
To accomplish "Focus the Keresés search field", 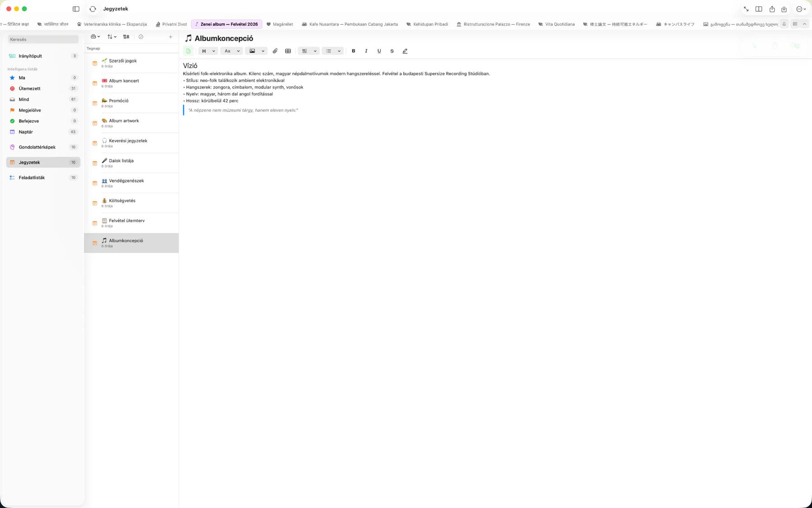I will (43, 39).
